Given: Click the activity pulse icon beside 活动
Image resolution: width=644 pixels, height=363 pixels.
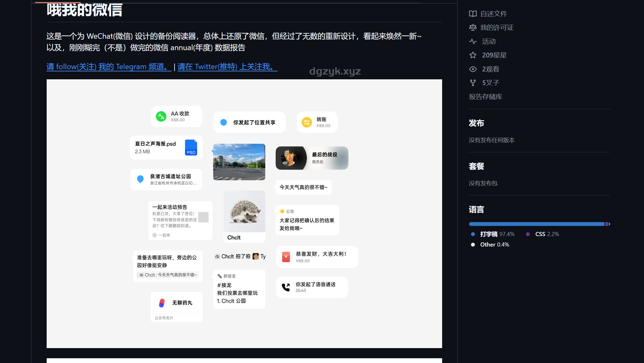Looking at the screenshot, I should 473,41.
